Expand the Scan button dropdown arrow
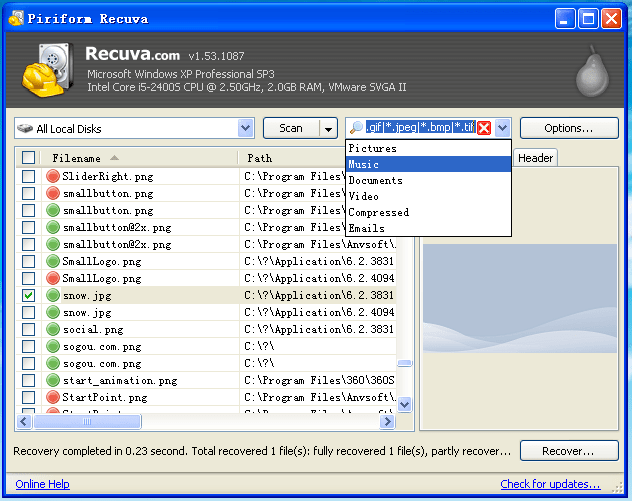Viewport: 632px width, 501px height. (x=327, y=128)
